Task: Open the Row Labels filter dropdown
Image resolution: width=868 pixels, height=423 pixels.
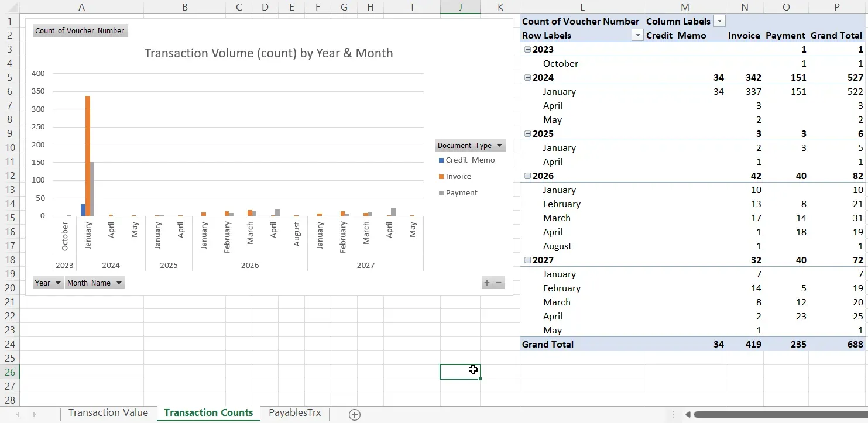Action: (x=637, y=36)
